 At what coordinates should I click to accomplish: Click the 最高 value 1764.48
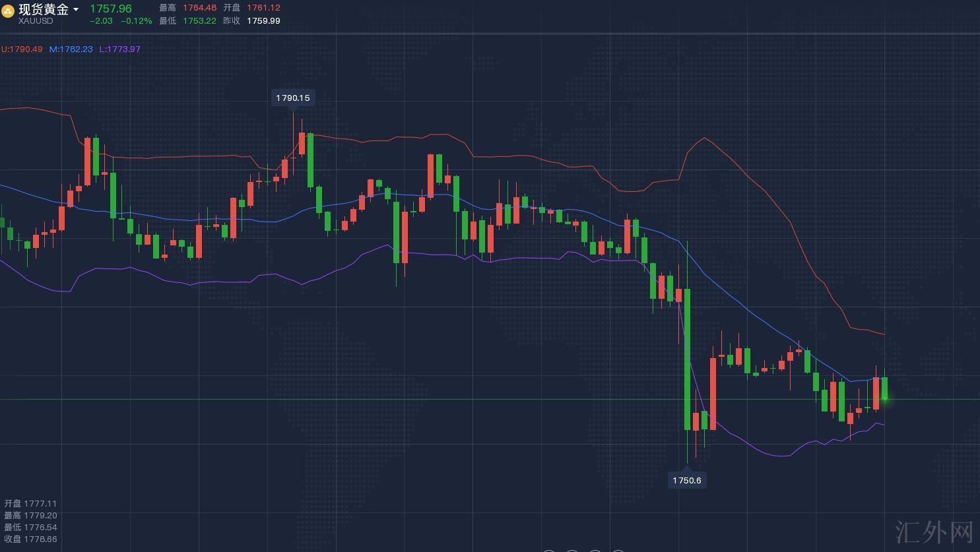199,8
